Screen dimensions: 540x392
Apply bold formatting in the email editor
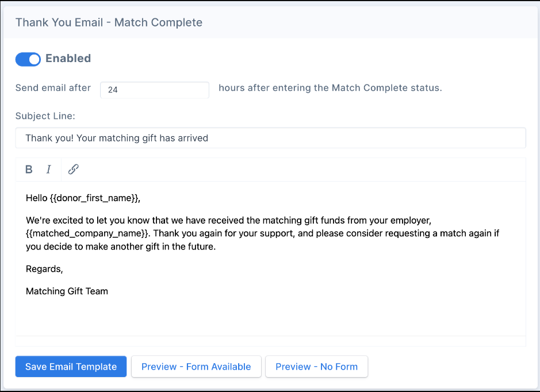(29, 169)
